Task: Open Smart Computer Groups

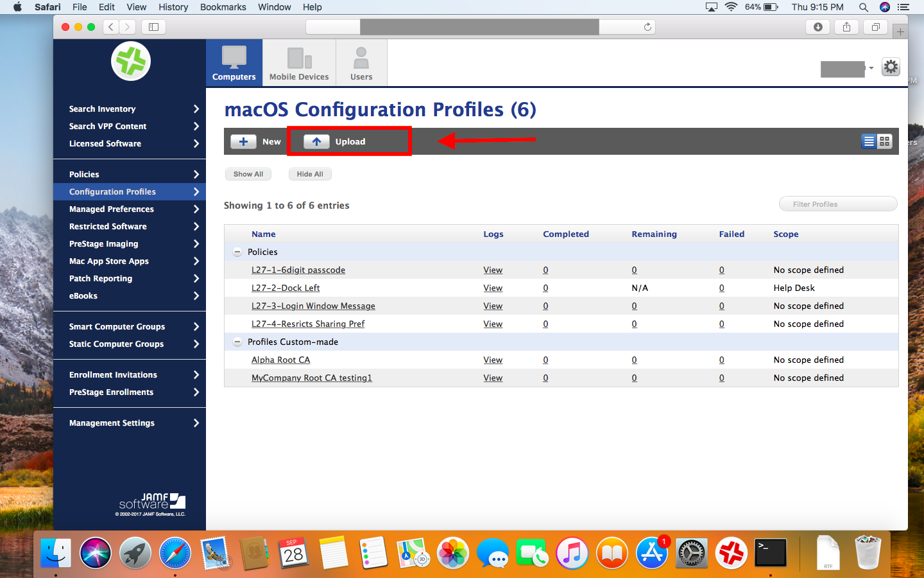Action: pos(130,327)
